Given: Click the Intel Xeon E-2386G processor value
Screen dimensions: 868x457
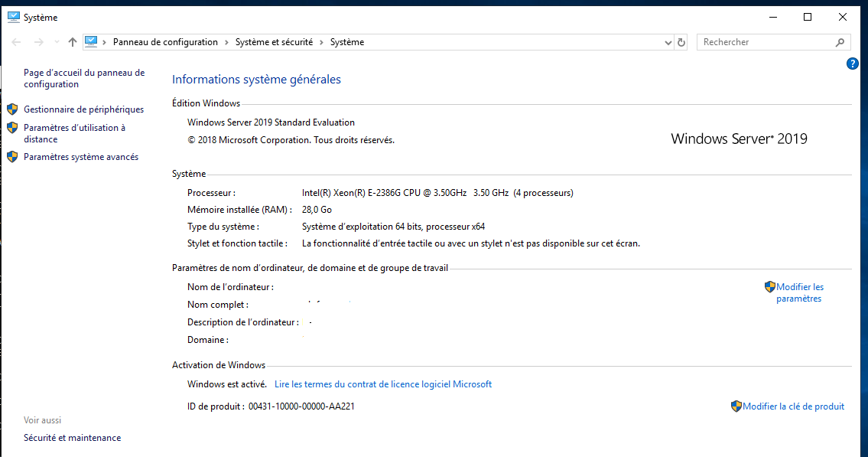Looking at the screenshot, I should [x=437, y=193].
